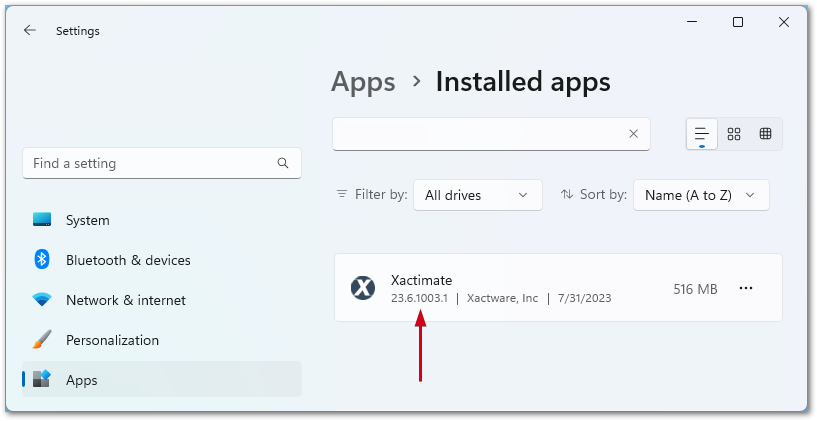Screen dimensions: 817x421
Task: Clear the installed apps search box
Action: (633, 134)
